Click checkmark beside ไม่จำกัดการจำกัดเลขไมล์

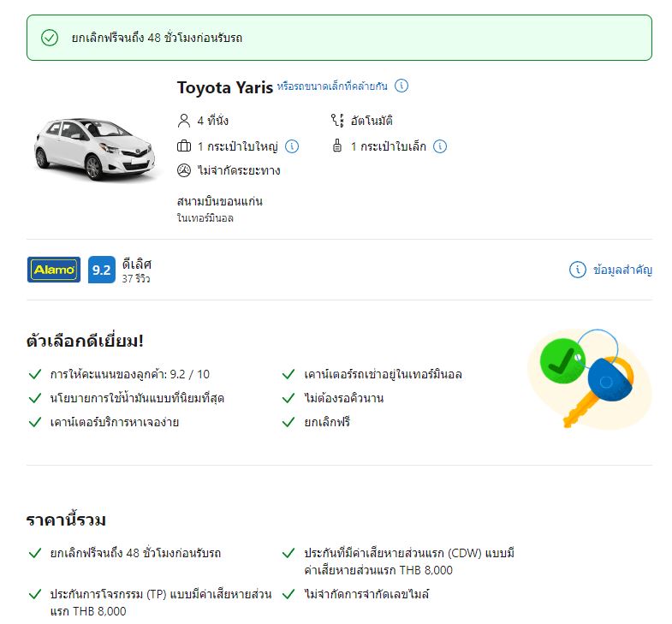[288, 594]
